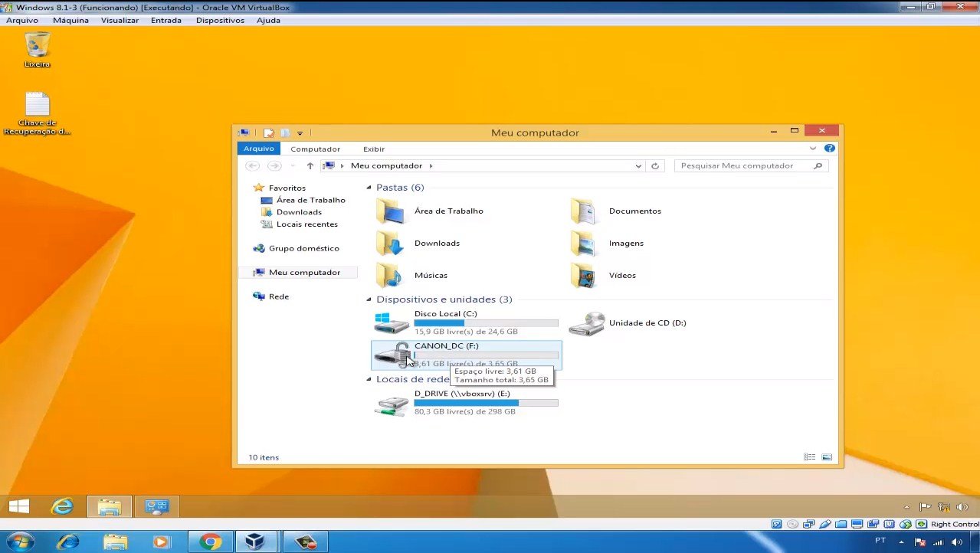Select Grupo doméstico in navigation pane
Image resolution: width=980 pixels, height=553 pixels.
click(296, 248)
